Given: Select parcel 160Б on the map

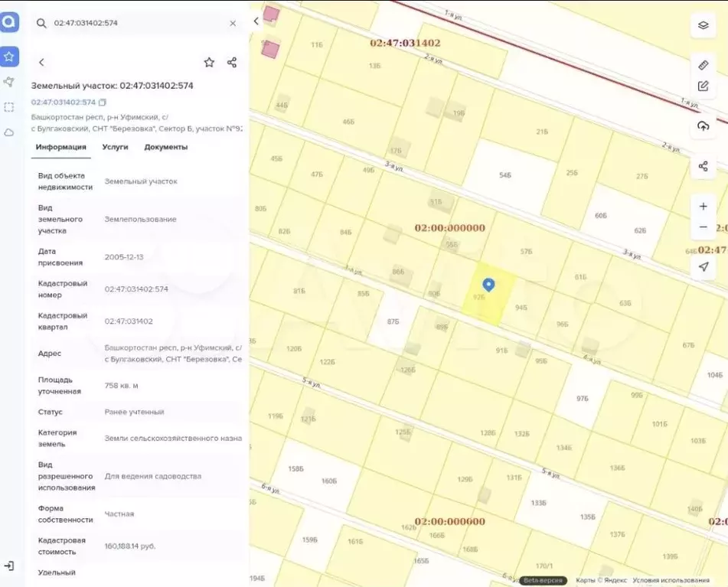Looking at the screenshot, I should [x=328, y=481].
